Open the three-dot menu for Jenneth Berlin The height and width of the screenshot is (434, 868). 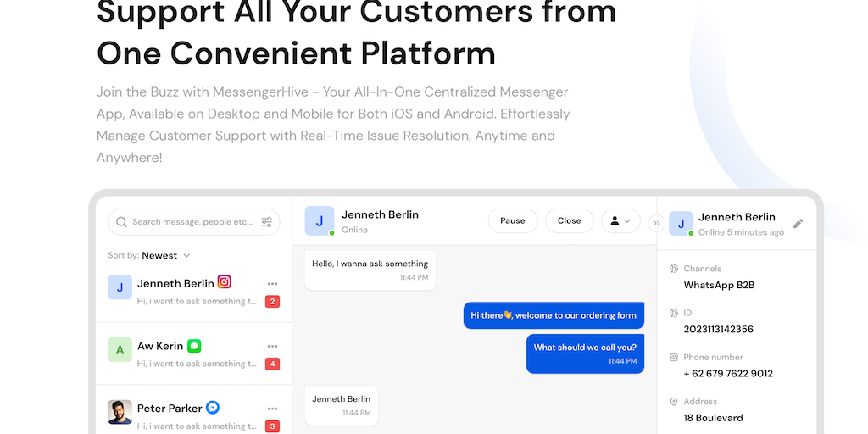click(272, 284)
